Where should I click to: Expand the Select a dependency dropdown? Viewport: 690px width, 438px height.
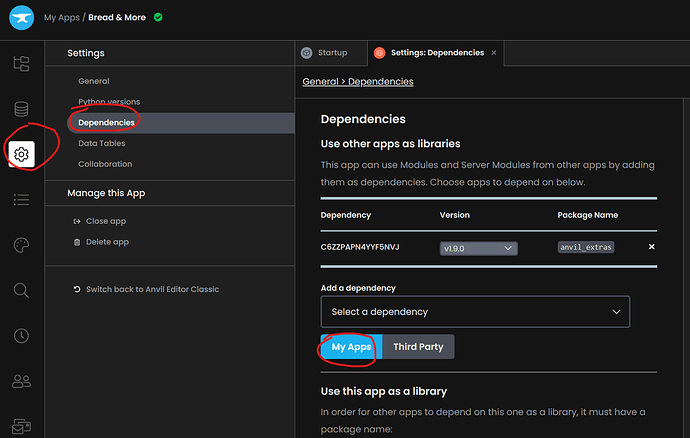pyautogui.click(x=475, y=312)
